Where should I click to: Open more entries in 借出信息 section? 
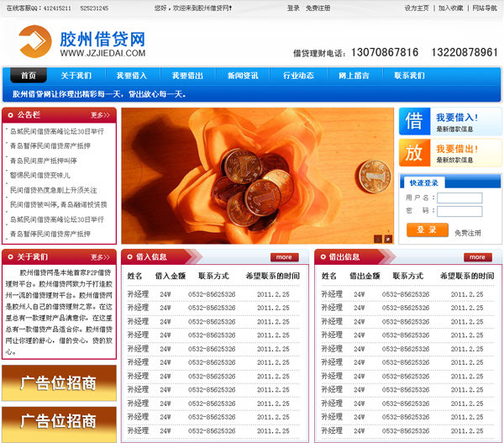point(476,257)
